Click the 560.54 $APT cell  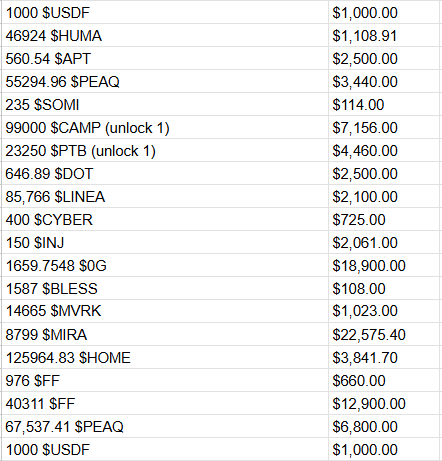(x=165, y=58)
